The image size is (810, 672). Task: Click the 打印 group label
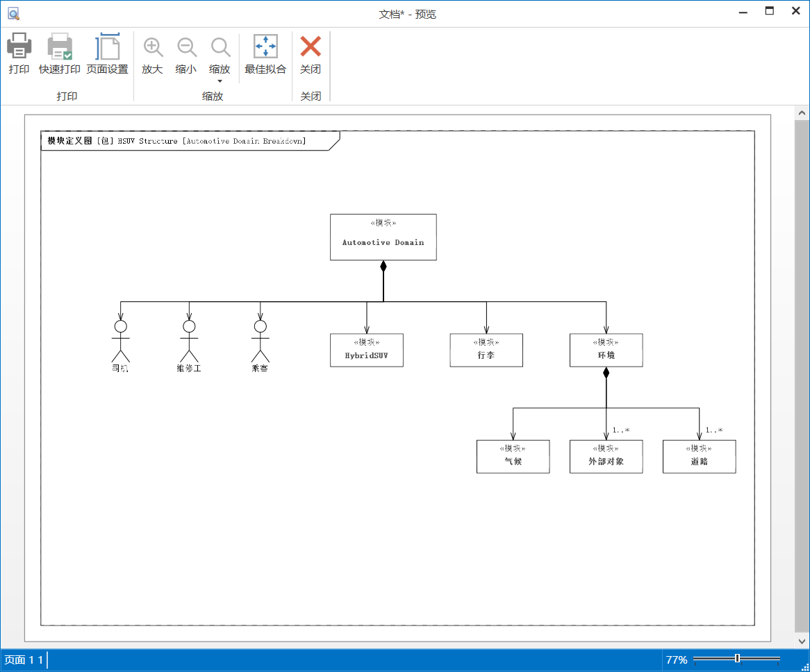(x=67, y=96)
